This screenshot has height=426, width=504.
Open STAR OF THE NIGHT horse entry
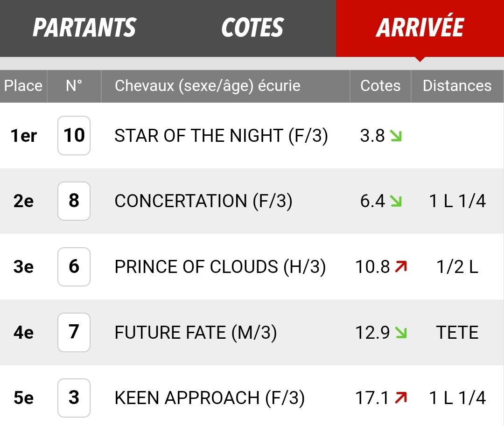click(221, 136)
